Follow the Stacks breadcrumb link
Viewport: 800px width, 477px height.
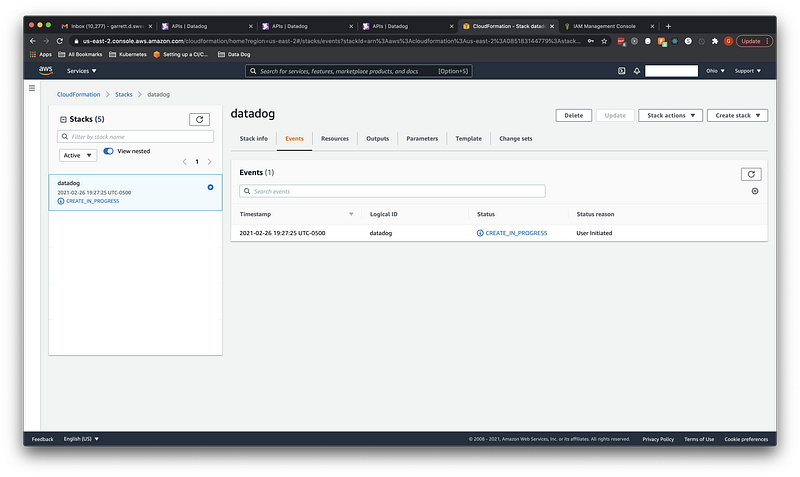tap(123, 94)
